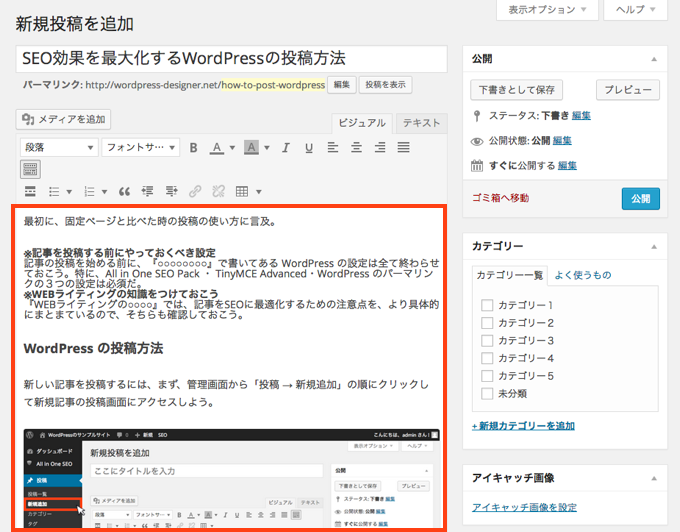Click ゴミ箱へ移動 link

point(500,198)
